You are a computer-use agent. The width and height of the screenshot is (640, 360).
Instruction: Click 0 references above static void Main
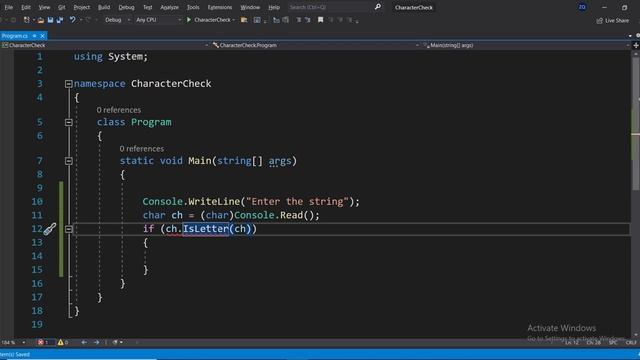coord(142,149)
